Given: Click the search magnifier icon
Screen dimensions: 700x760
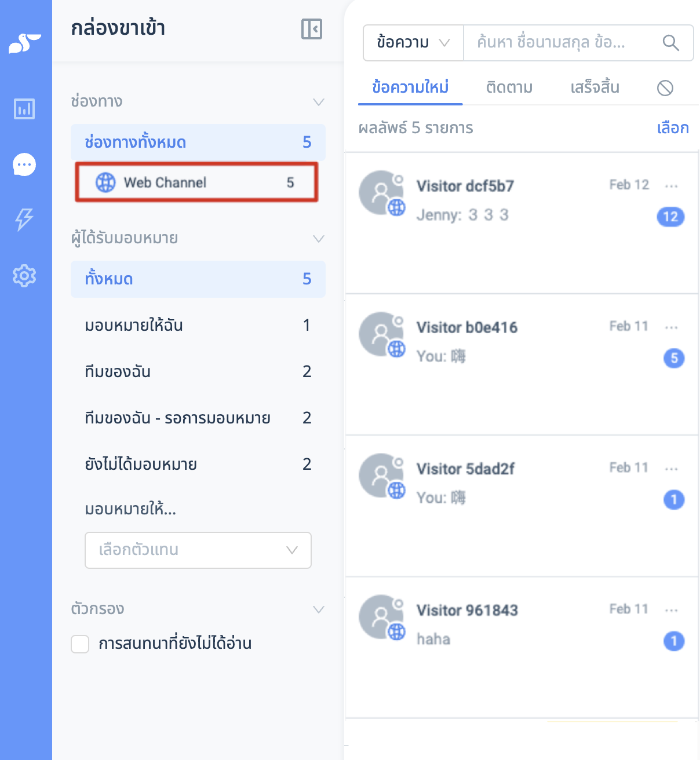Looking at the screenshot, I should tap(670, 43).
